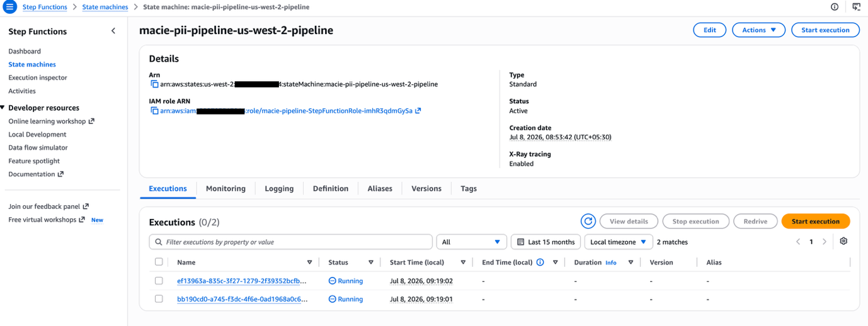Viewport: 868px width, 326px height.
Task: Sort by Start Time column arrow
Action: (x=463, y=262)
